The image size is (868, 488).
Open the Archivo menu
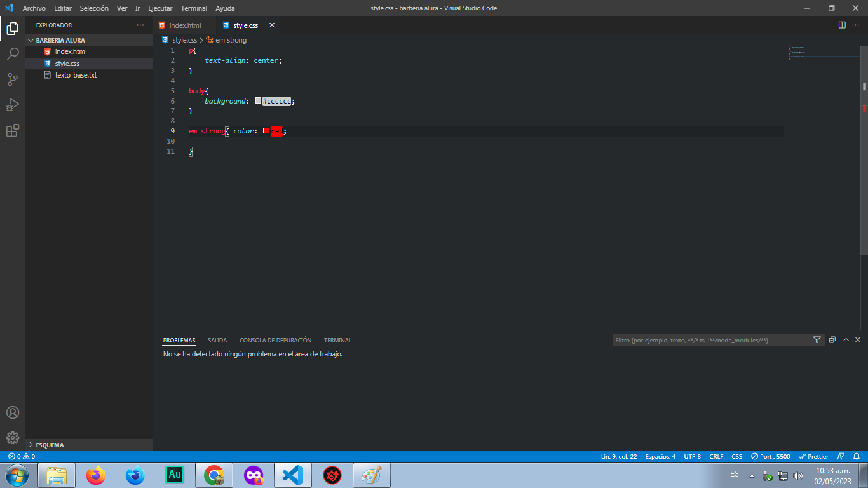click(34, 8)
